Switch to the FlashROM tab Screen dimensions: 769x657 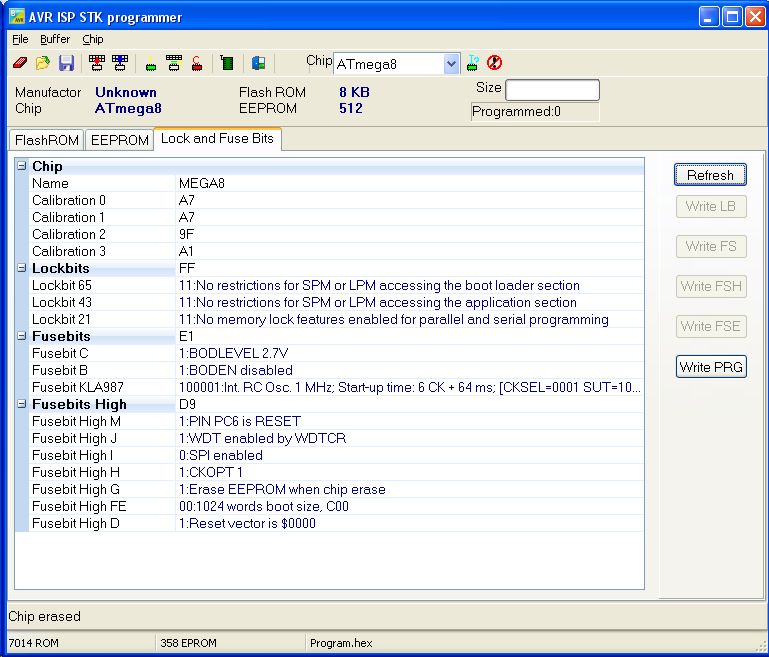tap(47, 140)
